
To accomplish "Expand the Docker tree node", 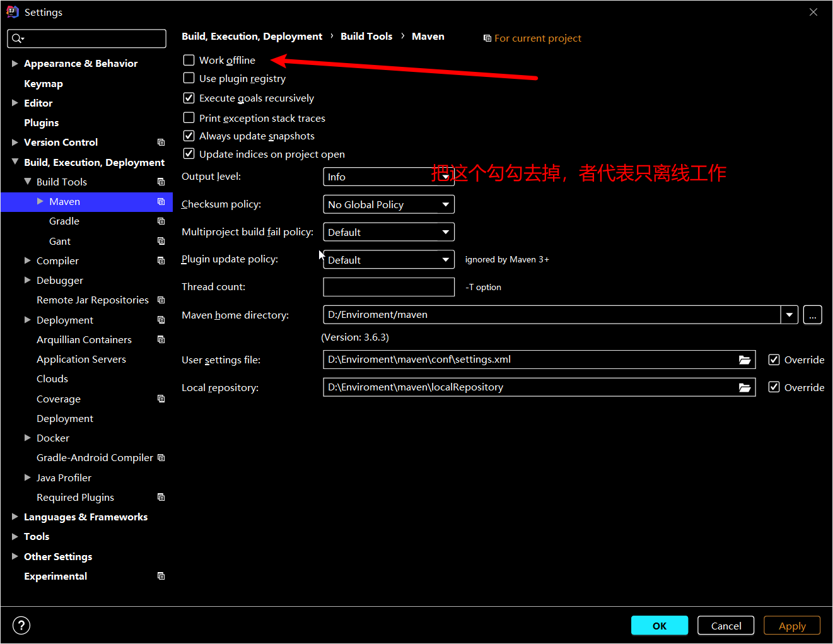I will point(27,438).
